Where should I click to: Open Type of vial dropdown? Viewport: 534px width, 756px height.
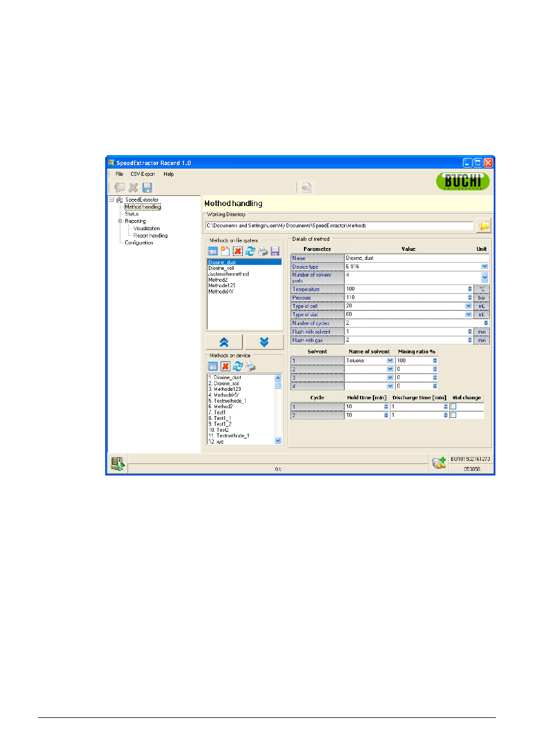click(x=469, y=315)
